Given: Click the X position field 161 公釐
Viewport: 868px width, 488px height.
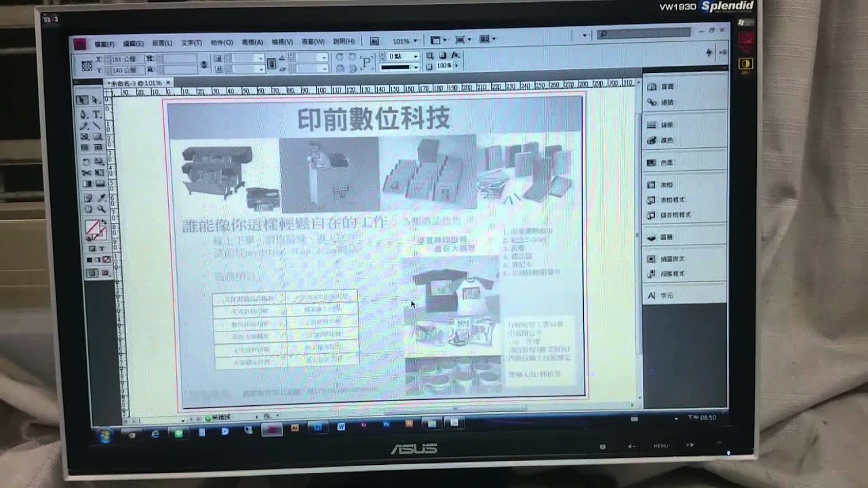Looking at the screenshot, I should coord(127,59).
